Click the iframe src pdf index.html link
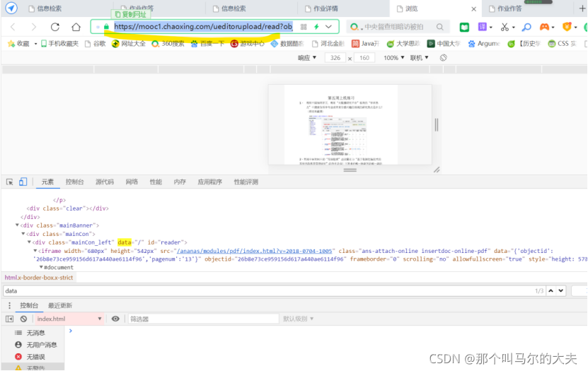Image resolution: width=588 pixels, height=371 pixels. (254, 251)
